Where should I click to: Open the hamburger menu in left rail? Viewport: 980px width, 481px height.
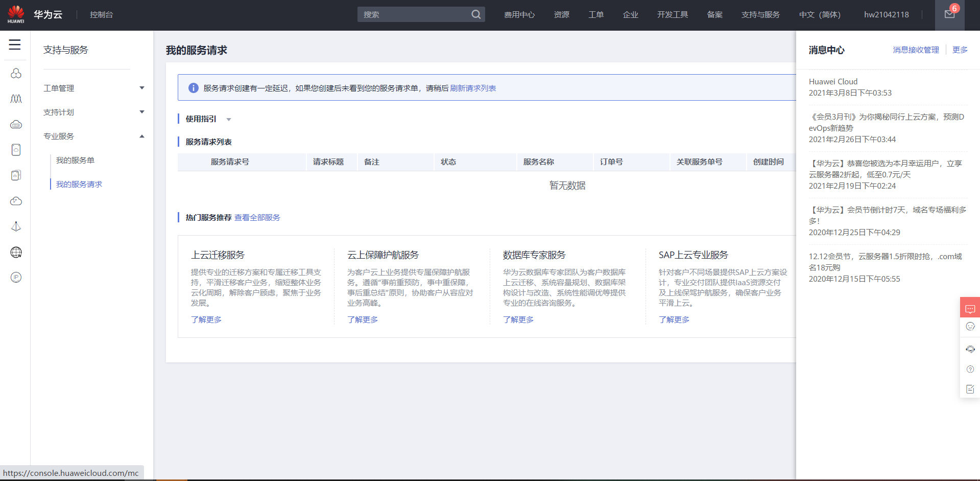coord(15,44)
